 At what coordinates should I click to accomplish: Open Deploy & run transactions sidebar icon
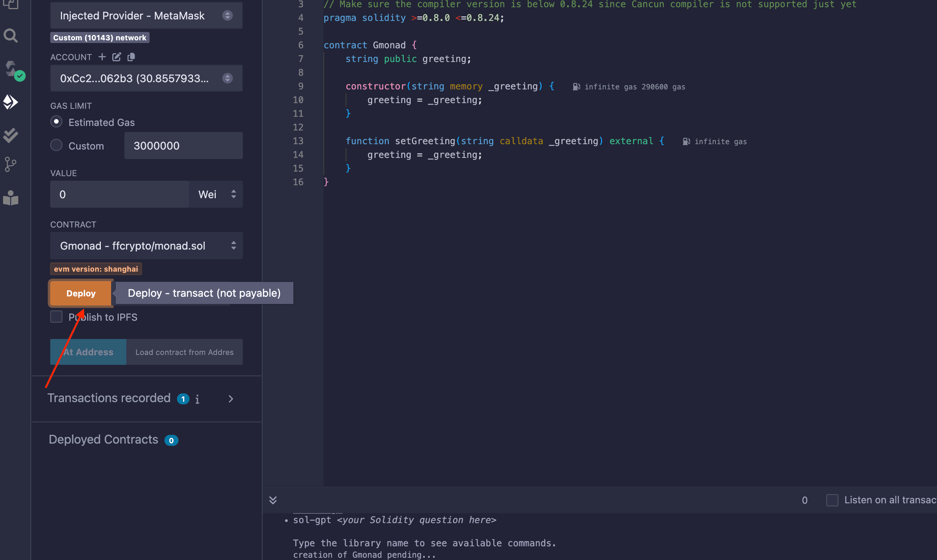click(x=11, y=102)
